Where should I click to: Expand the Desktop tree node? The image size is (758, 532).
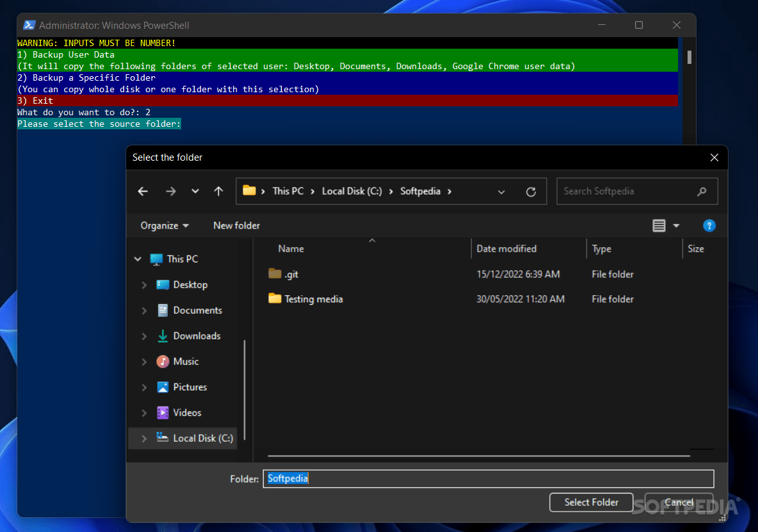(x=144, y=285)
